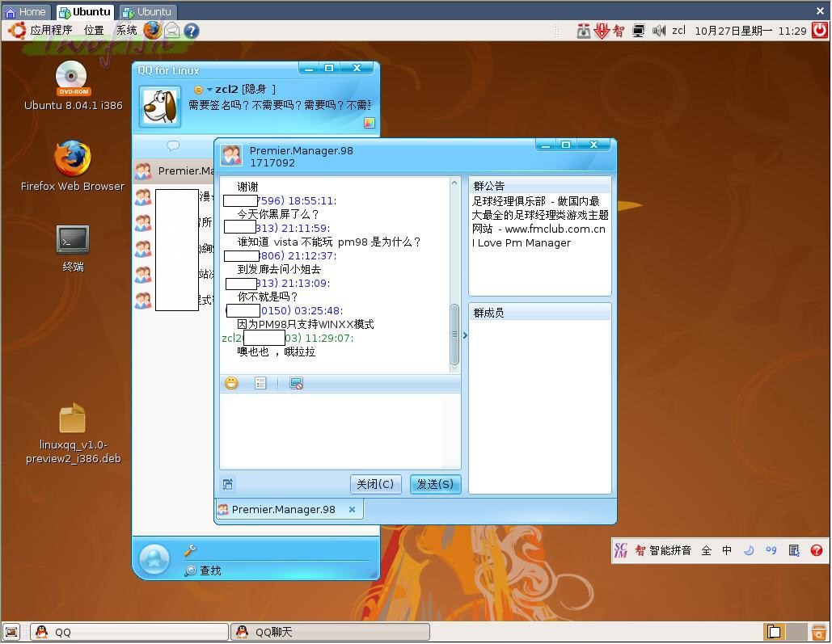Click the color skin icon in QQ panel

(x=370, y=123)
